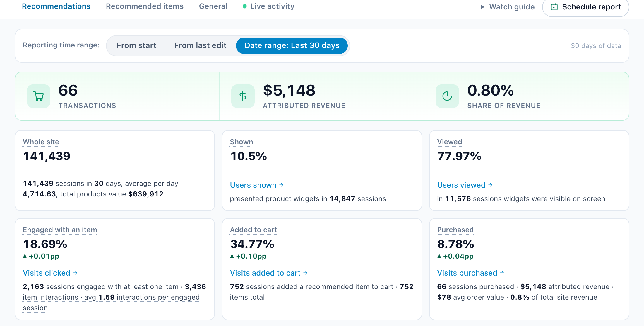Click the calendar icon in Schedule report
This screenshot has height=326, width=644.
(x=554, y=7)
